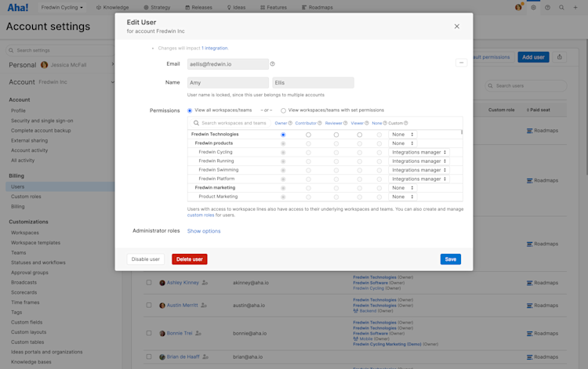Close the Edit User dialog
The image size is (588, 369).
point(457,26)
